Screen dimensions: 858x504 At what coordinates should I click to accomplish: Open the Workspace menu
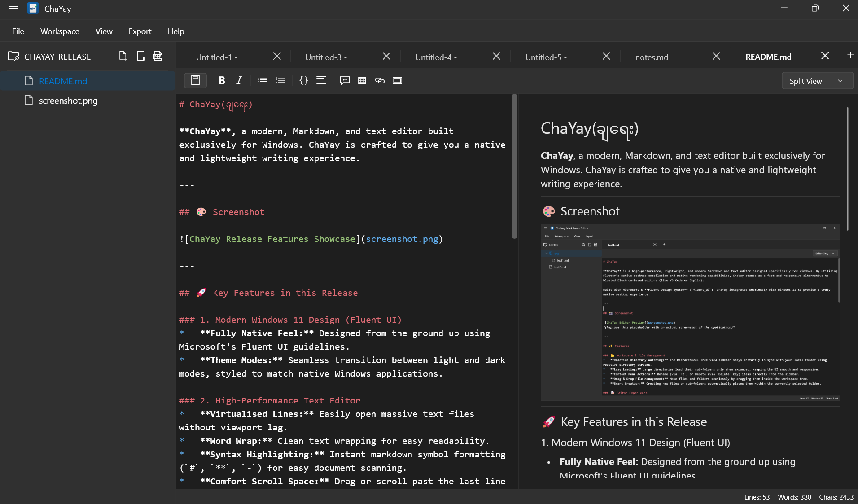point(60,31)
